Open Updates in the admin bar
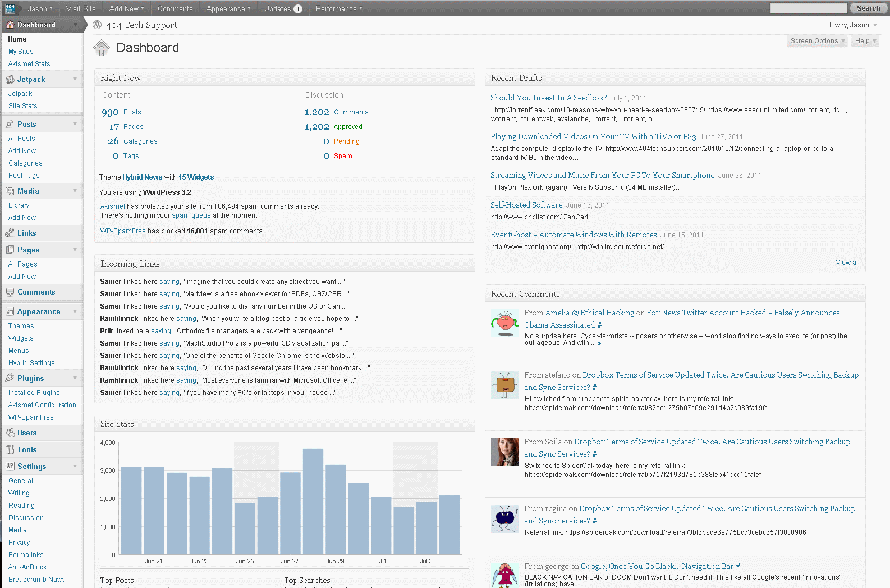The image size is (890, 588). [283, 8]
